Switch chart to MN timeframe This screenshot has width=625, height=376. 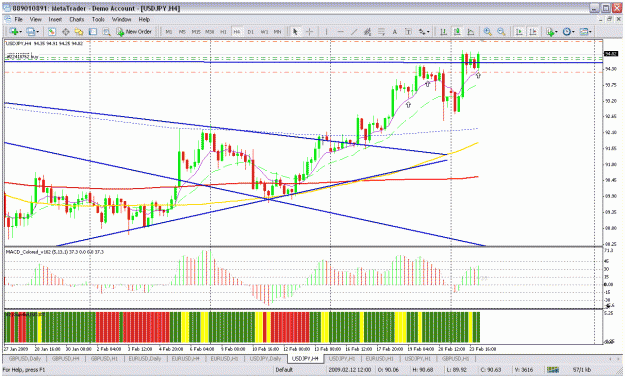tap(277, 31)
